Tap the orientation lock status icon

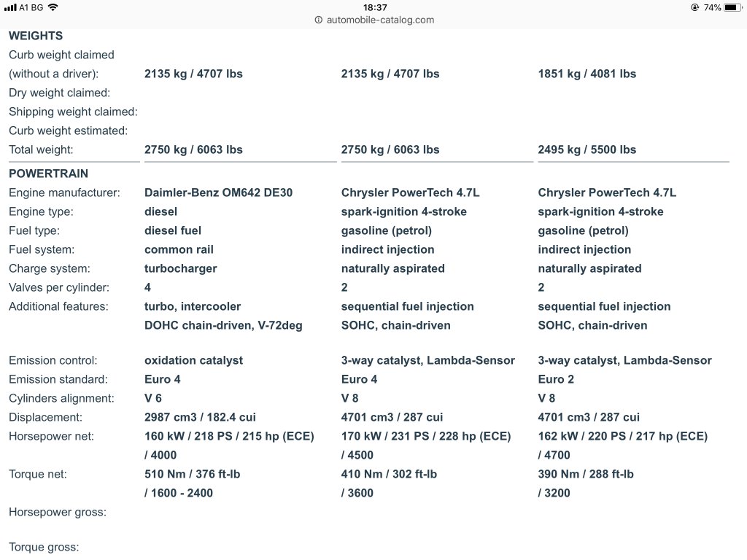coord(694,7)
